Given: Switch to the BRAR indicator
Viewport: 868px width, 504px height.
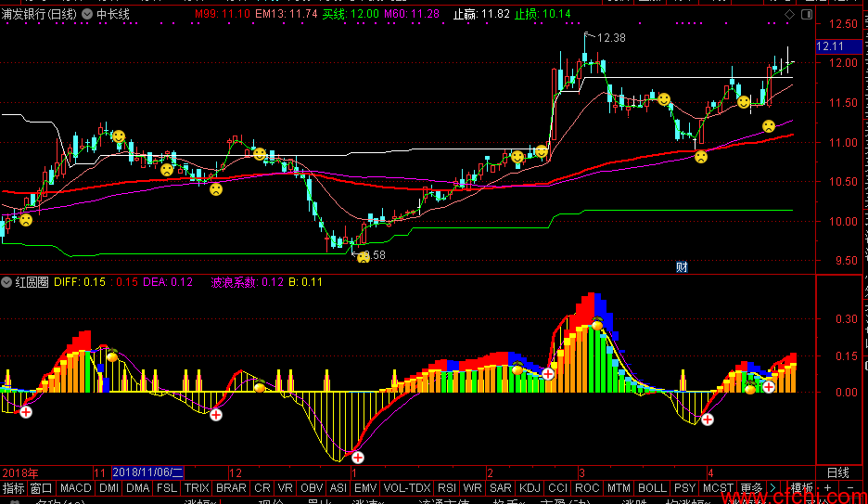Looking at the screenshot, I should click(231, 488).
